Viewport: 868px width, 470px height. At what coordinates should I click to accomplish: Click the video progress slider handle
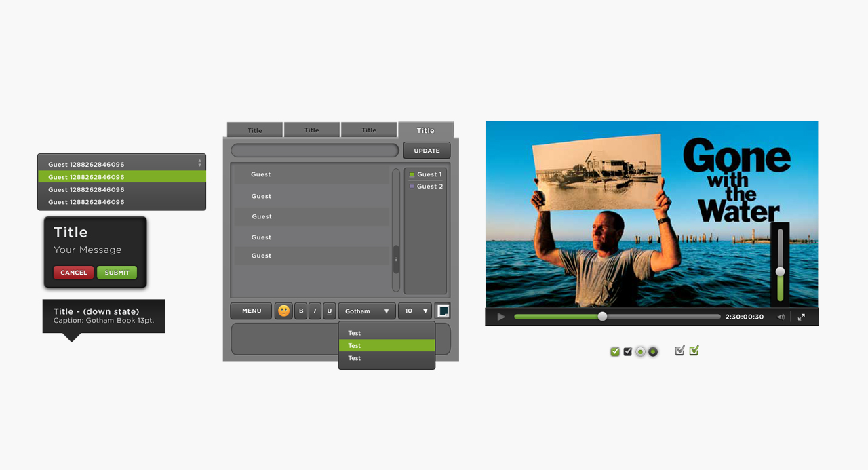(602, 317)
